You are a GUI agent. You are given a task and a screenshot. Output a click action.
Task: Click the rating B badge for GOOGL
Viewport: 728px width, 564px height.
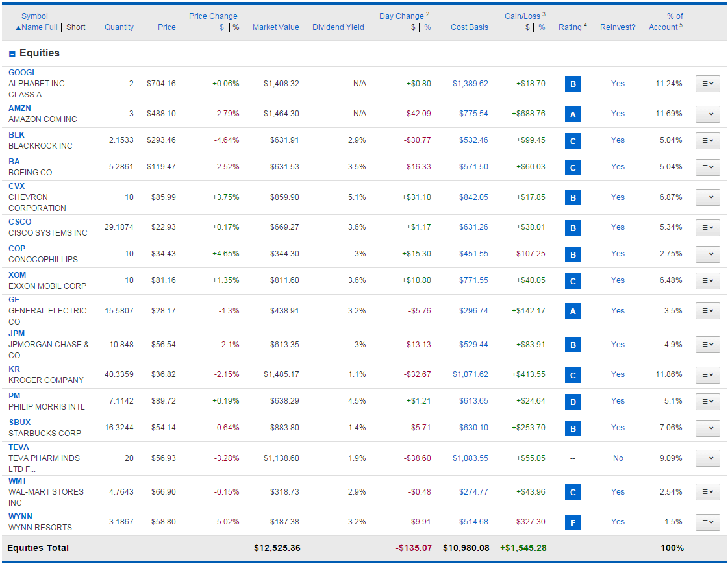573,84
